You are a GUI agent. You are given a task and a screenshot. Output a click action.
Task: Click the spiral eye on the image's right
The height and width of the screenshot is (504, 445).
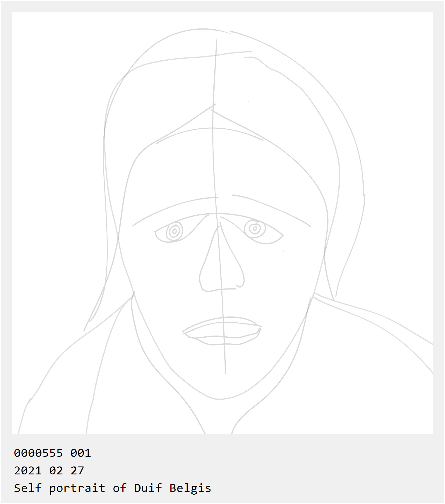255,229
